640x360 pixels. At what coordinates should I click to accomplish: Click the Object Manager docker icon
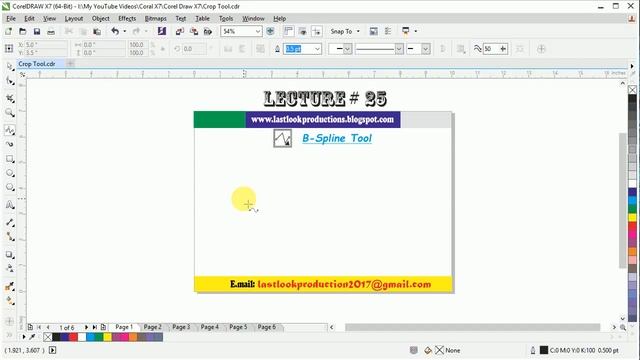click(388, 31)
